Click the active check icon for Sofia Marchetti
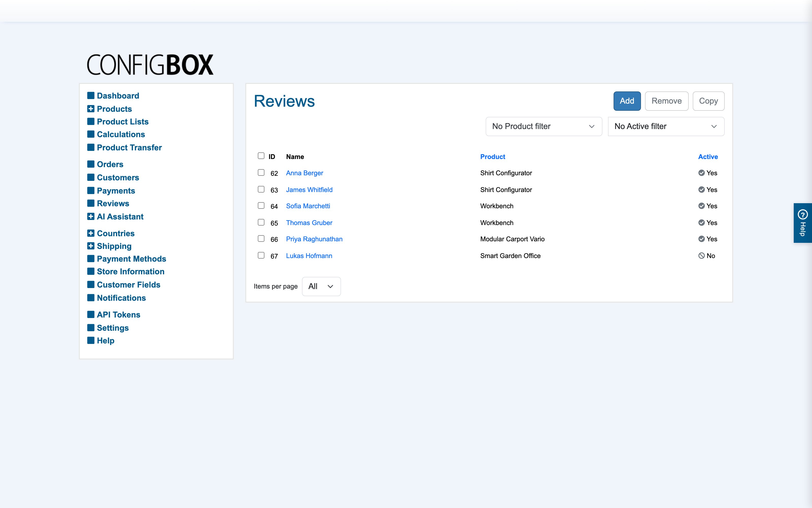The width and height of the screenshot is (812, 508). pos(701,206)
